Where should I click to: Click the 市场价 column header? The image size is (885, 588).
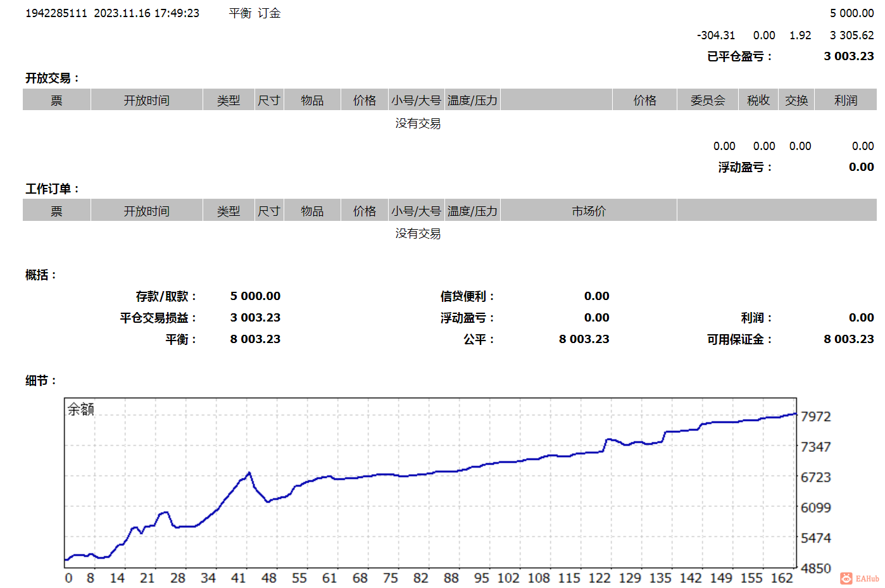click(589, 211)
